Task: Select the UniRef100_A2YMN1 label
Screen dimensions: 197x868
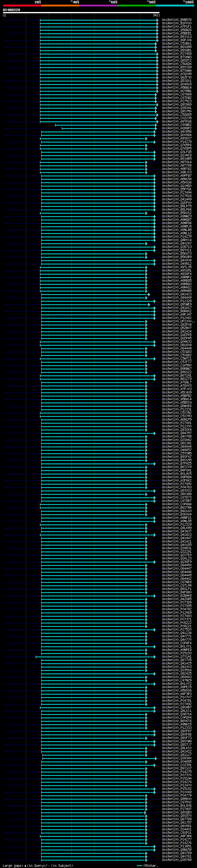Action: [x=177, y=91]
